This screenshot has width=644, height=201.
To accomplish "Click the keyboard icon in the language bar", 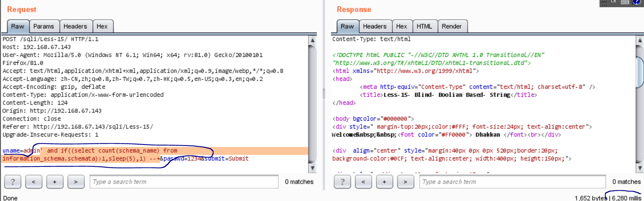I will point(625,2).
